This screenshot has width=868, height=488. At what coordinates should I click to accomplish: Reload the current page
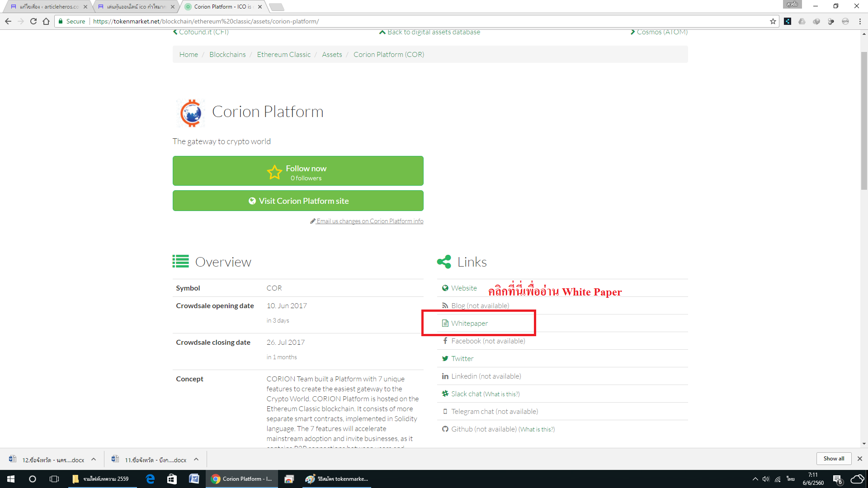point(33,21)
